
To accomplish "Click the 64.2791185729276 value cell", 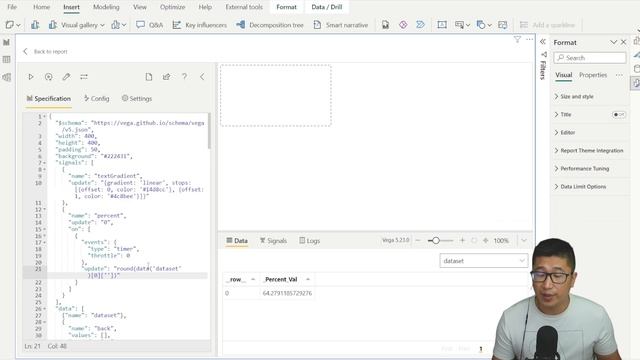I will click(287, 293).
